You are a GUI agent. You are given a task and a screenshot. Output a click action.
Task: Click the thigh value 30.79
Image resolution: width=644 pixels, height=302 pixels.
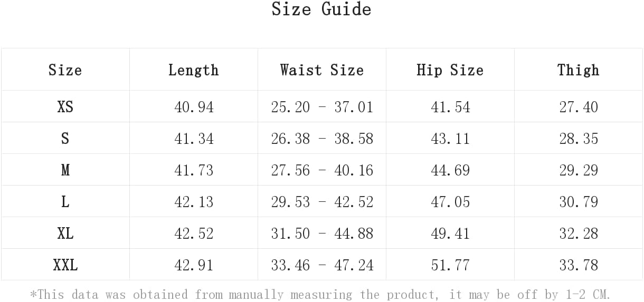[x=579, y=202]
